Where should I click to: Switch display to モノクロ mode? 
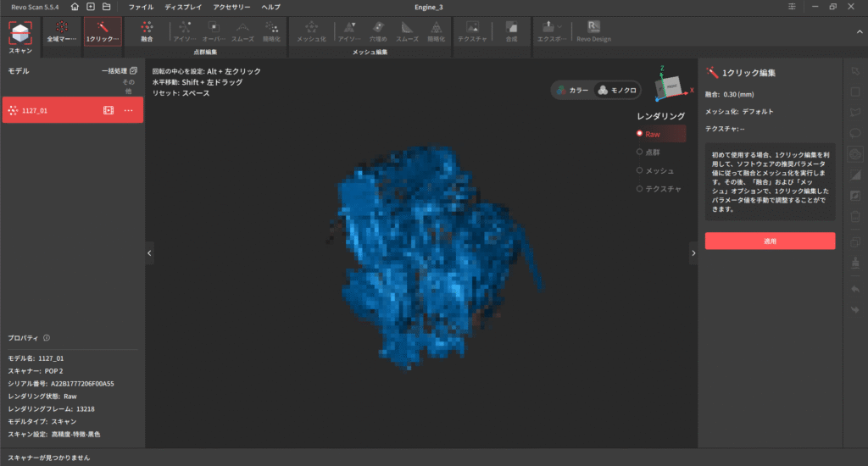coord(617,90)
